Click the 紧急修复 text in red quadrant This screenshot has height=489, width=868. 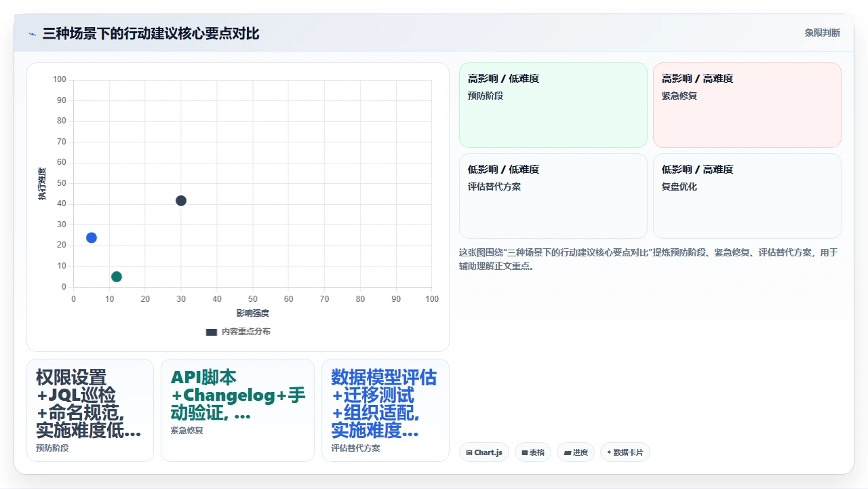coord(679,96)
